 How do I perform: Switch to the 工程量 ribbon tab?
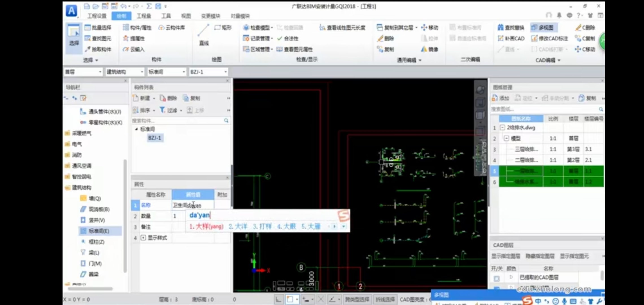pos(144,16)
